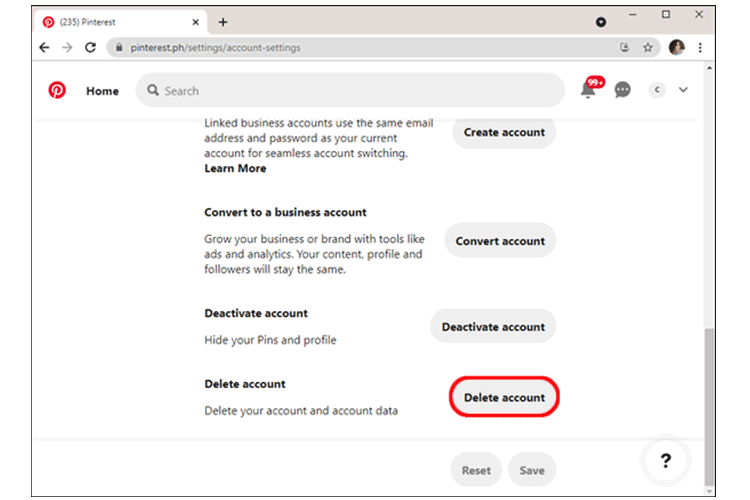
Task: Open the messages speech bubble icon
Action: tap(623, 90)
